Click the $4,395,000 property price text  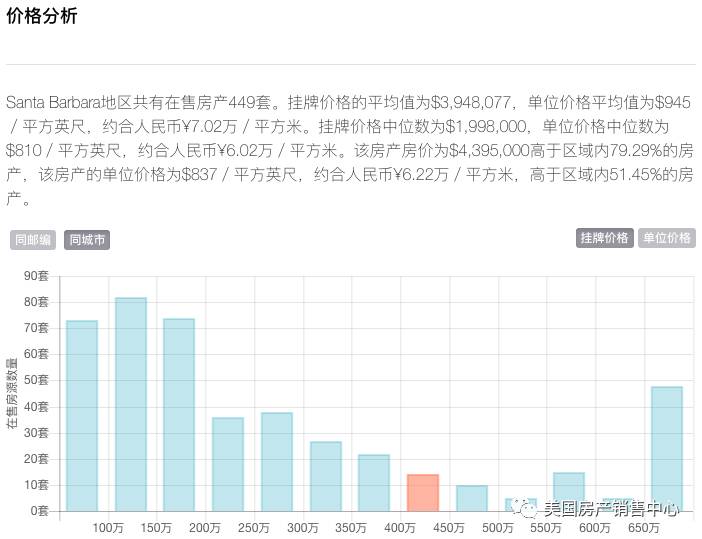[489, 150]
